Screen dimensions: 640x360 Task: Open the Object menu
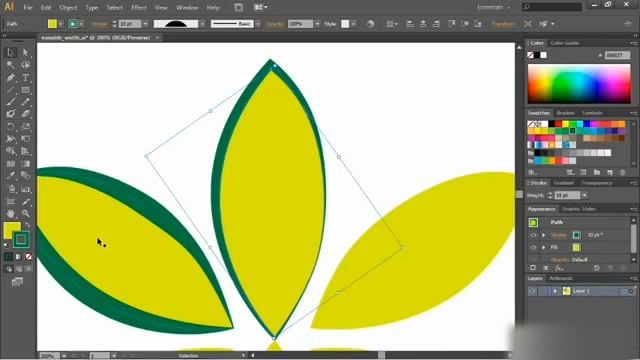tap(68, 8)
